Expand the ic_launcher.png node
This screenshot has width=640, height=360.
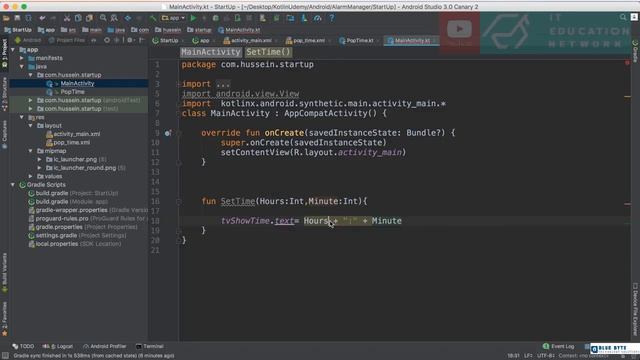pyautogui.click(x=40, y=160)
